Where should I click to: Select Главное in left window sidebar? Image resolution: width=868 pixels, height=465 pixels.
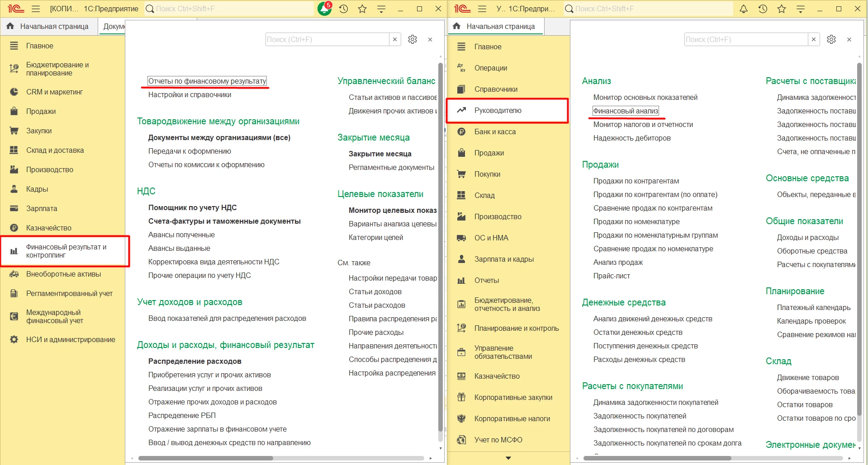click(x=62, y=46)
